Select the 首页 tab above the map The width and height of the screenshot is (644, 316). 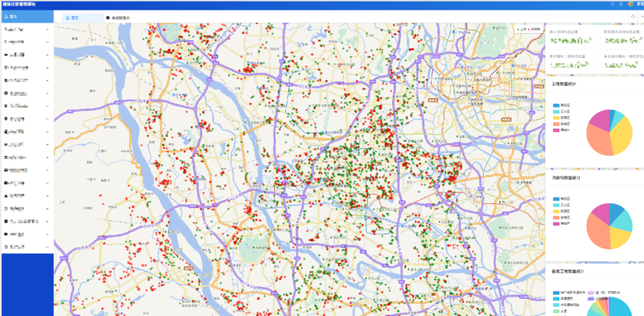(x=72, y=18)
